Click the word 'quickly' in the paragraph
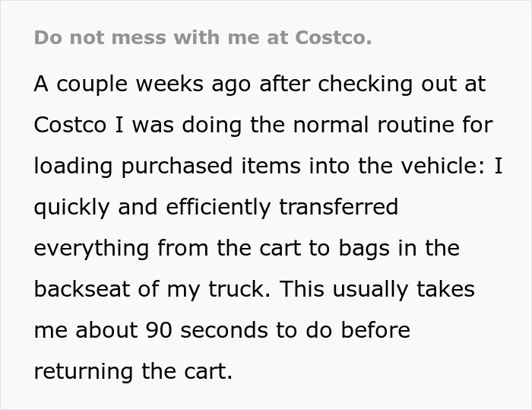Image resolution: width=532 pixels, height=410 pixels. [72, 208]
